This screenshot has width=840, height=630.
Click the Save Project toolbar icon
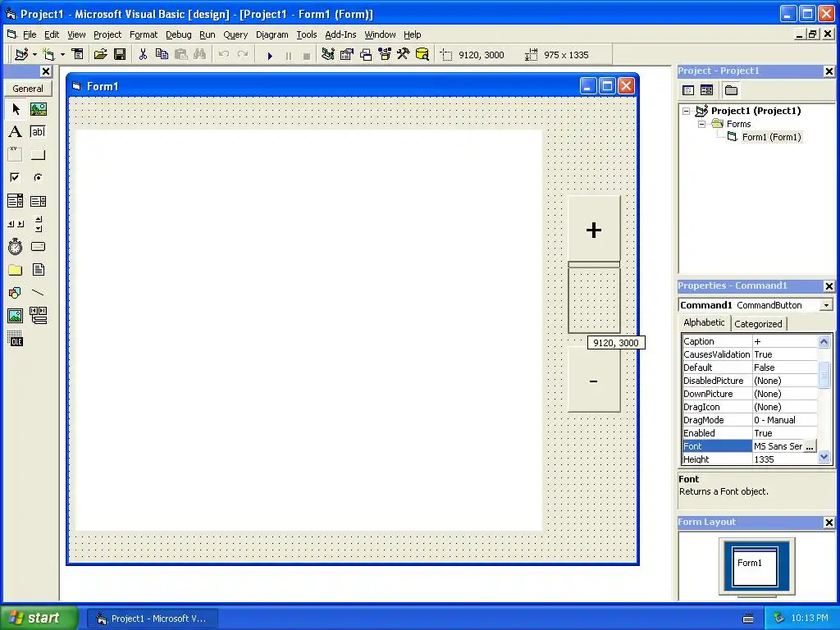(120, 55)
